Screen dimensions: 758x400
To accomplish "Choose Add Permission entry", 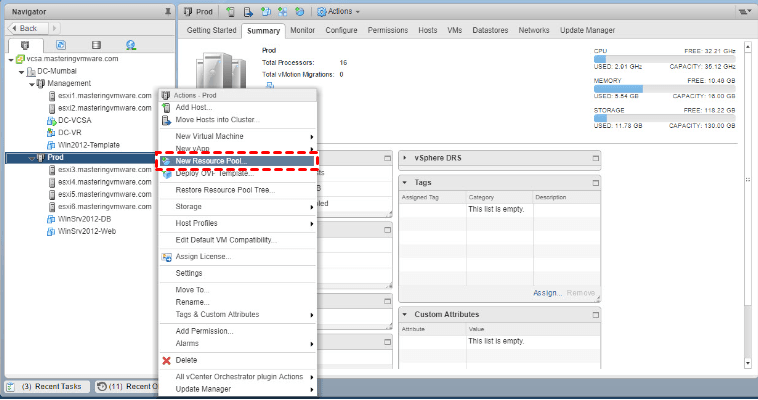I will [238, 331].
